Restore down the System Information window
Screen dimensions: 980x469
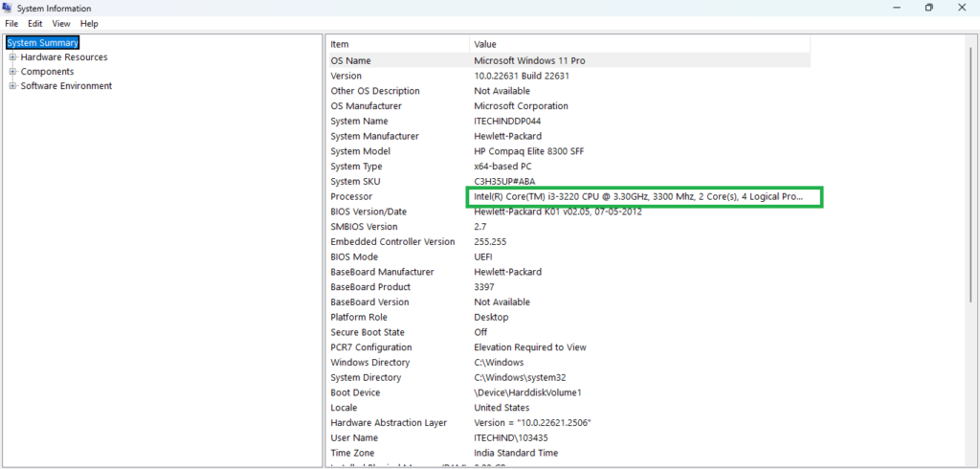pos(929,8)
